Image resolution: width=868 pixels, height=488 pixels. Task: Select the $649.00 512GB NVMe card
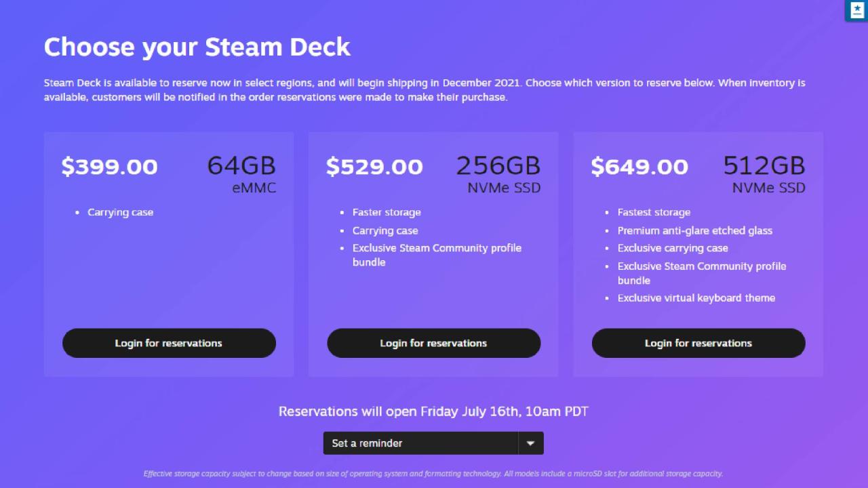click(x=698, y=254)
